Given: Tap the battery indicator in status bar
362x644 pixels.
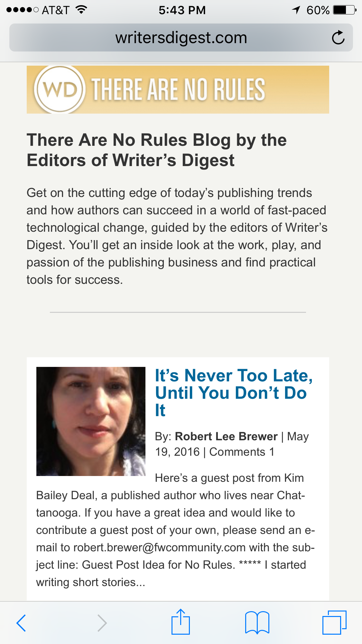Looking at the screenshot, I should (x=344, y=10).
